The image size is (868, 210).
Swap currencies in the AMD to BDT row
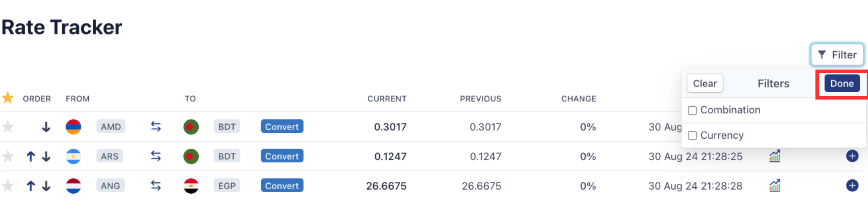point(156,126)
